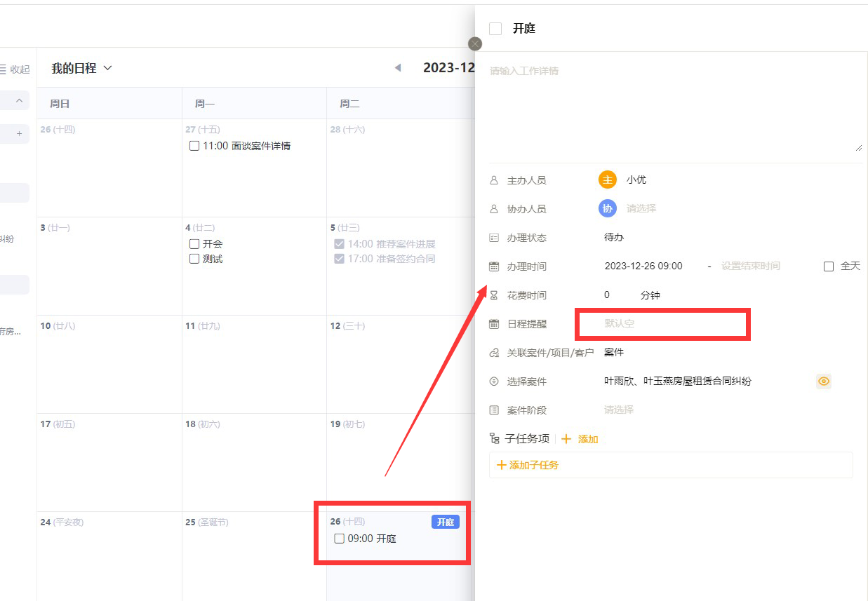
Task: Click the blue 协 avatar icon
Action: click(x=607, y=208)
